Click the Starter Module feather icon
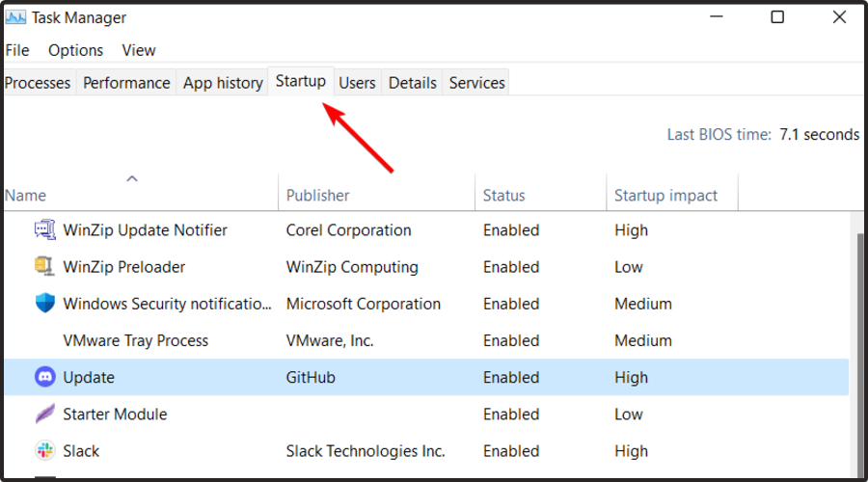868x482 pixels. (44, 415)
